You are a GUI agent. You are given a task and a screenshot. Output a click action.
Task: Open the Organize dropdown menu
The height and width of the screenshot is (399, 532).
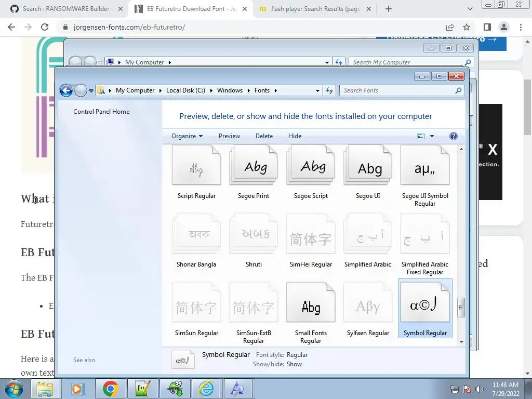(187, 136)
